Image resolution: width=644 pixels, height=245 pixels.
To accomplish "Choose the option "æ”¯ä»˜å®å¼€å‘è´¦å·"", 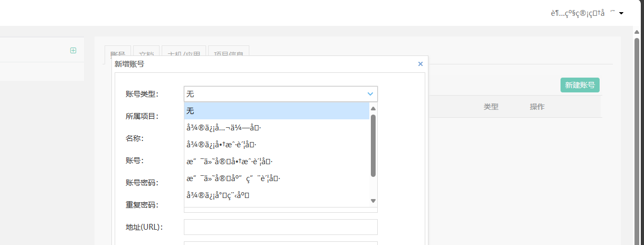I will click(276, 178).
